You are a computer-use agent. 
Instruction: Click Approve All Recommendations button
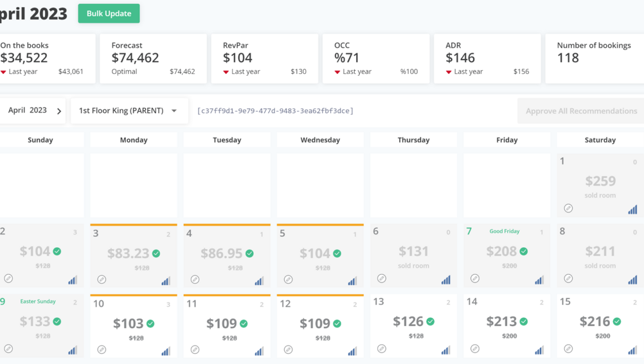point(581,111)
